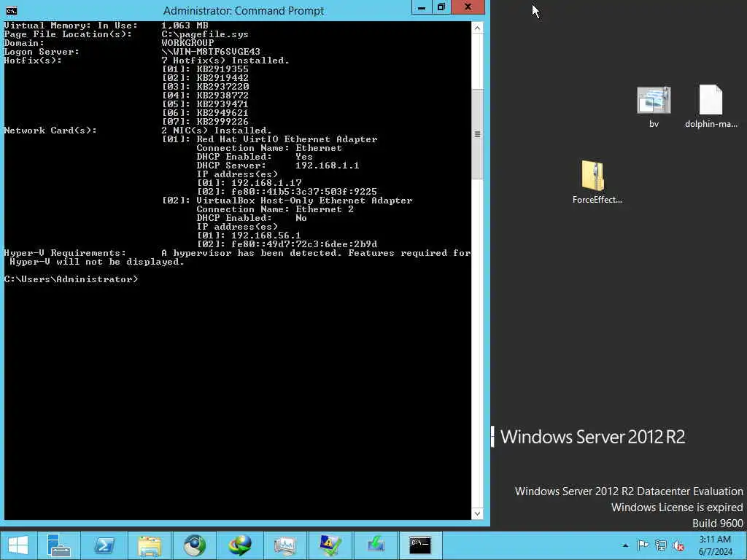This screenshot has height=560, width=747.
Task: Click the Administrator: Command Prompt title bar
Action: (x=244, y=10)
